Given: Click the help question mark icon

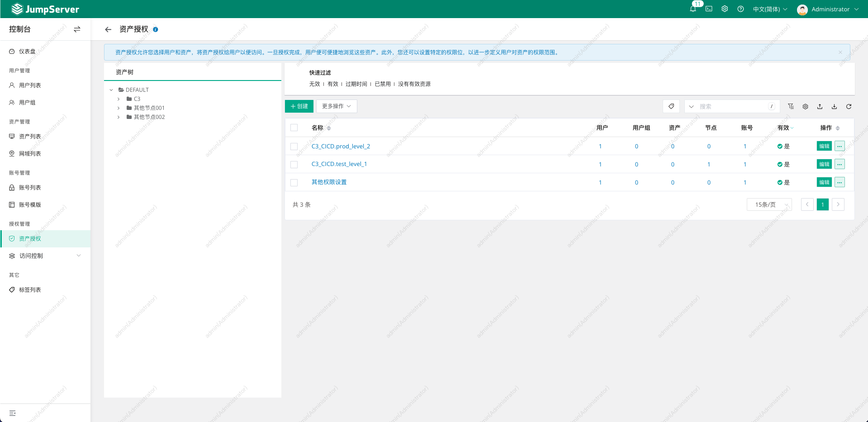Looking at the screenshot, I should [740, 9].
